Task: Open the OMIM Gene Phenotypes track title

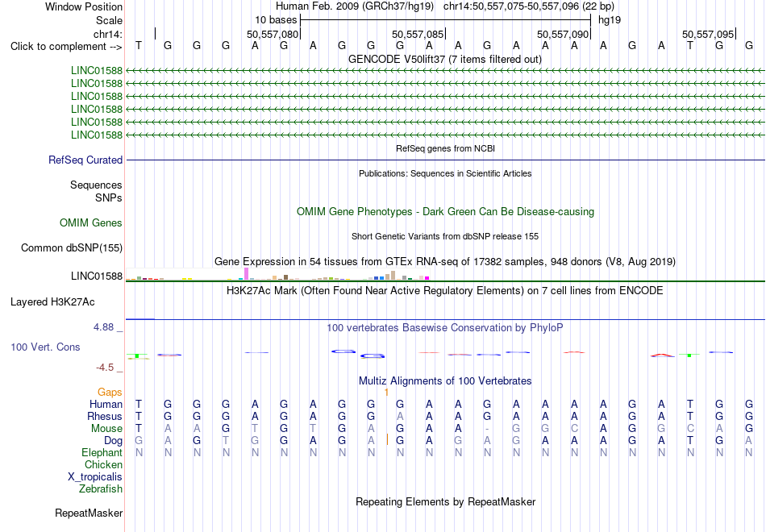Action: point(445,211)
